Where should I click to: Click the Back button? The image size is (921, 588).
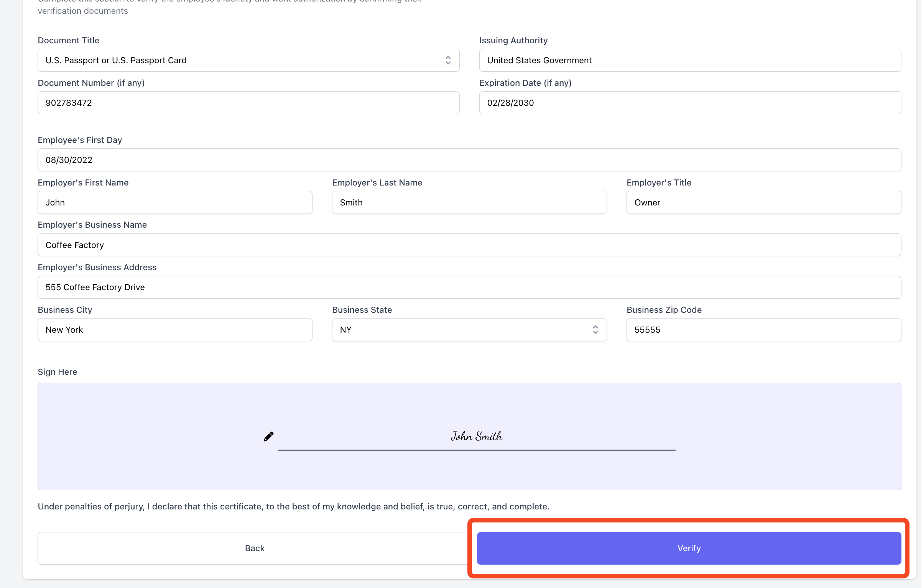click(x=255, y=548)
